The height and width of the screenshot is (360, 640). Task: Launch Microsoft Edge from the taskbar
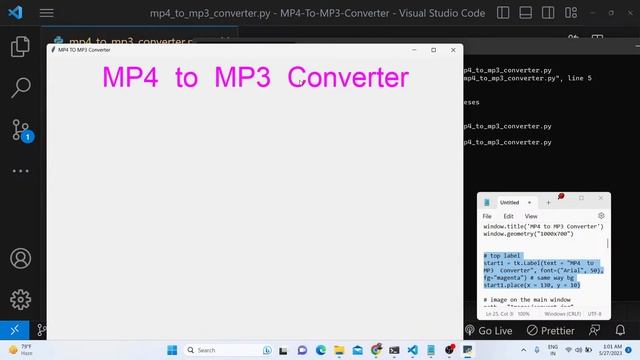point(321,350)
